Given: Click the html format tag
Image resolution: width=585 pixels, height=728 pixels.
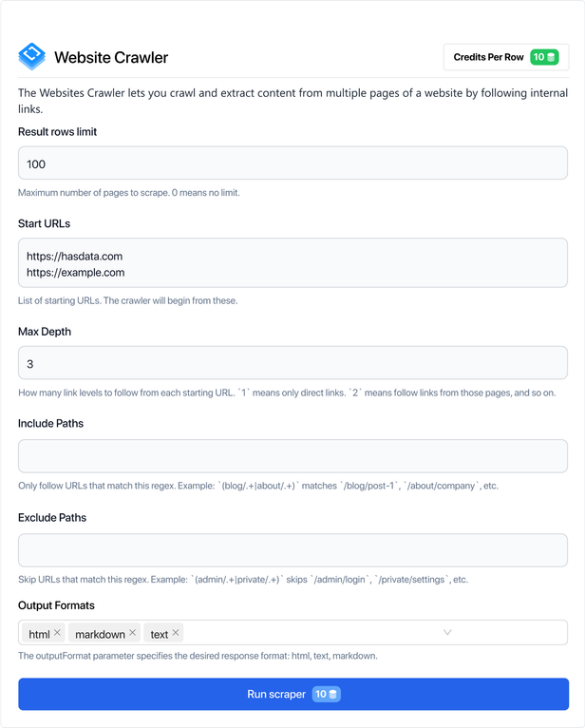Looking at the screenshot, I should pyautogui.click(x=39, y=634).
